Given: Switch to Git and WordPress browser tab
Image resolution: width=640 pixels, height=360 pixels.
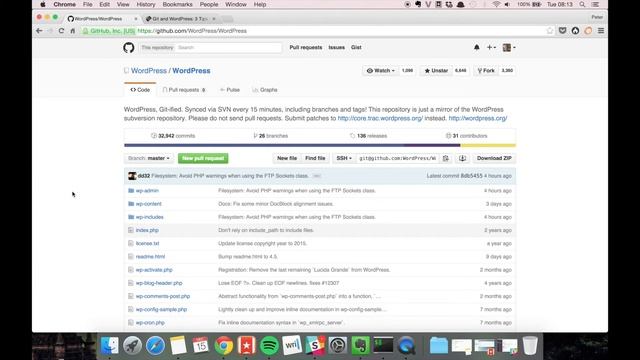Looking at the screenshot, I should coord(180,19).
